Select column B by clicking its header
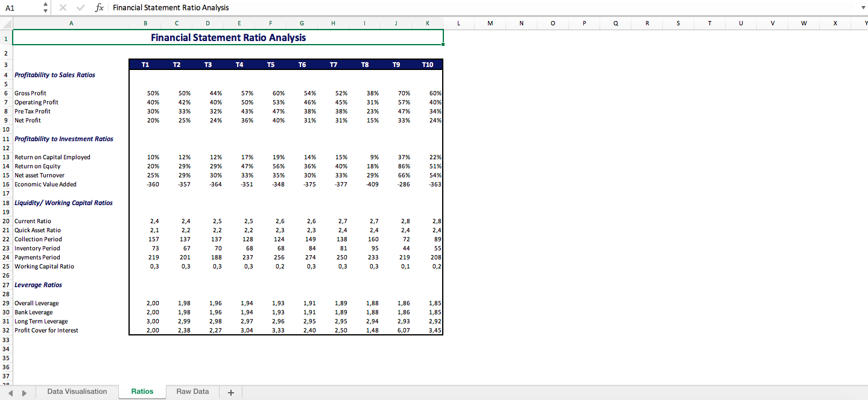The height and width of the screenshot is (400, 868). point(145,23)
